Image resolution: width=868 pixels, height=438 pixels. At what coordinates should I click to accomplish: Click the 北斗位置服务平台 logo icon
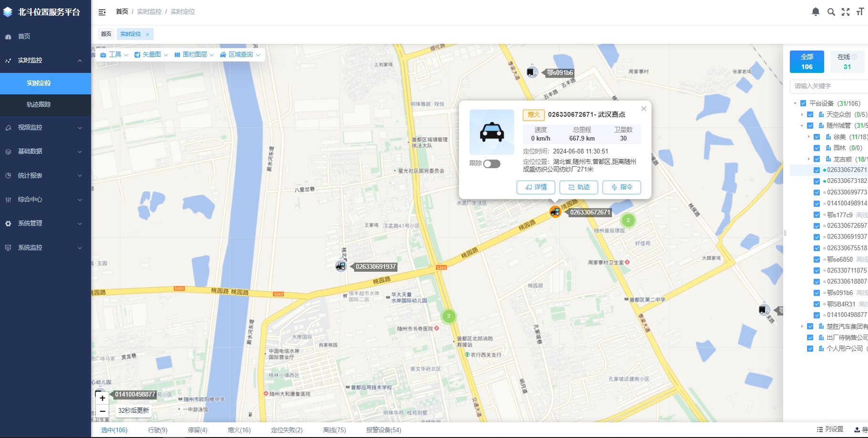(x=8, y=12)
